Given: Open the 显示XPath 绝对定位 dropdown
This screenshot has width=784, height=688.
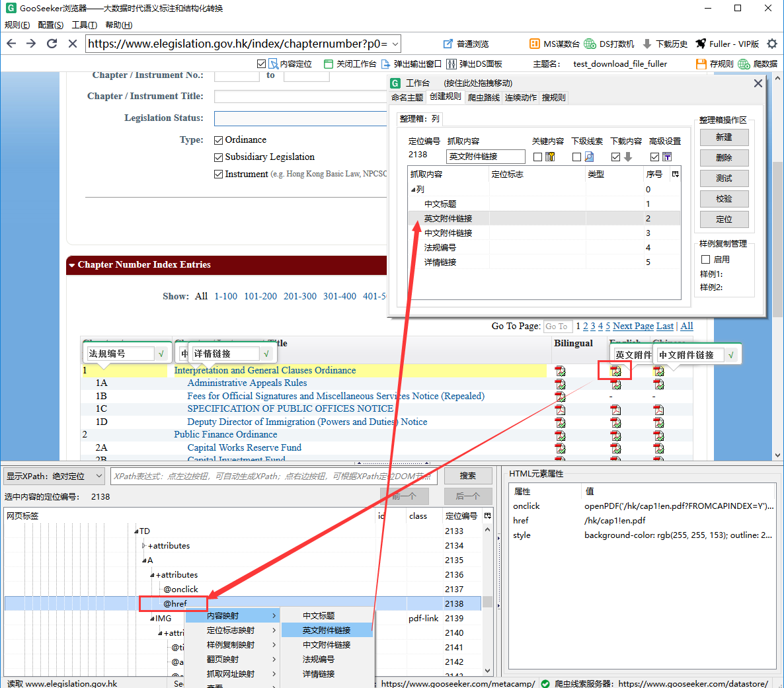Looking at the screenshot, I should [54, 476].
